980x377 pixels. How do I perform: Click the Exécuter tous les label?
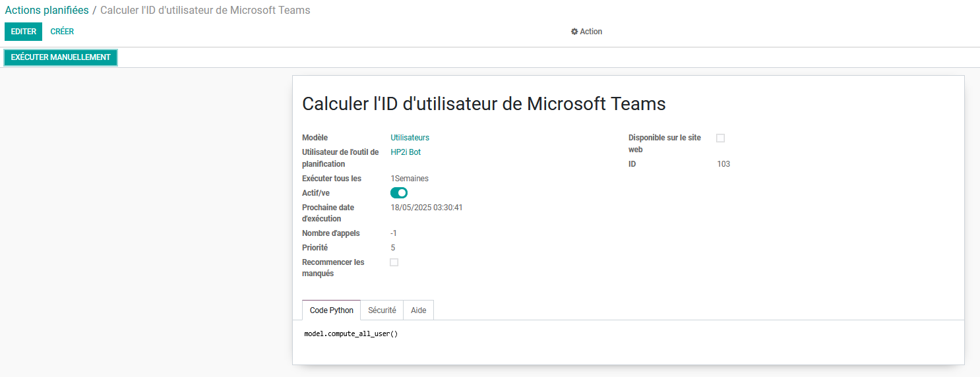tap(332, 179)
